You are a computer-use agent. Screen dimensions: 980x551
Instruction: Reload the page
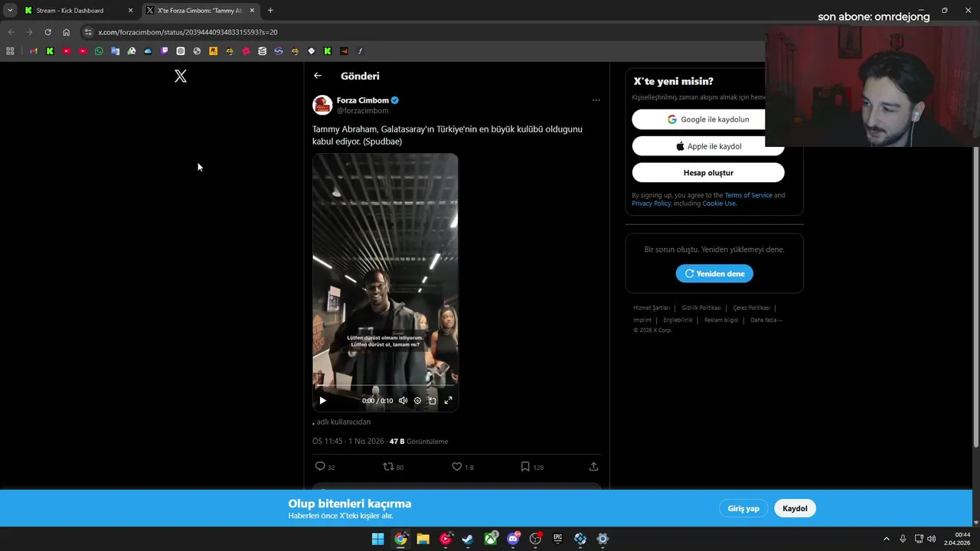point(47,32)
